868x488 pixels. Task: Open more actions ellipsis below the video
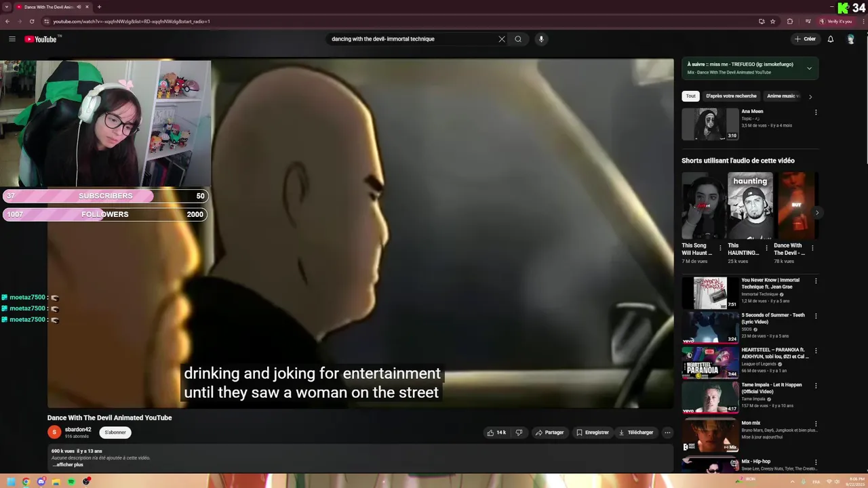(x=667, y=432)
